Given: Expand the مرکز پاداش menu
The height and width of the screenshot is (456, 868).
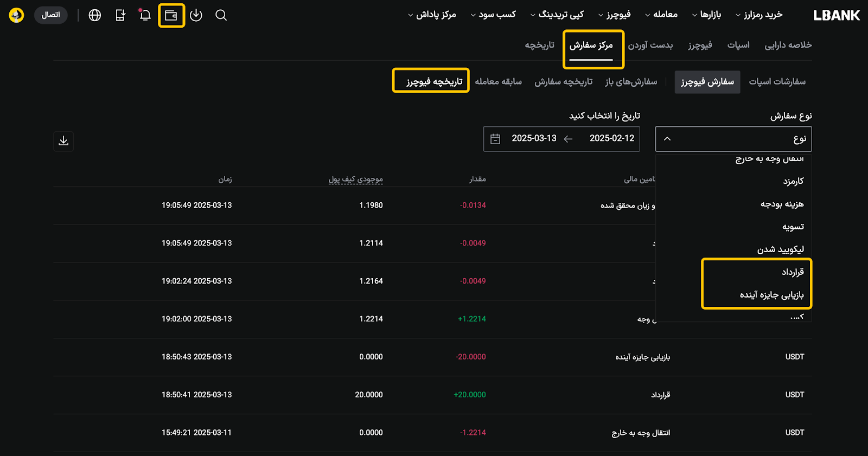Looking at the screenshot, I should click(432, 15).
